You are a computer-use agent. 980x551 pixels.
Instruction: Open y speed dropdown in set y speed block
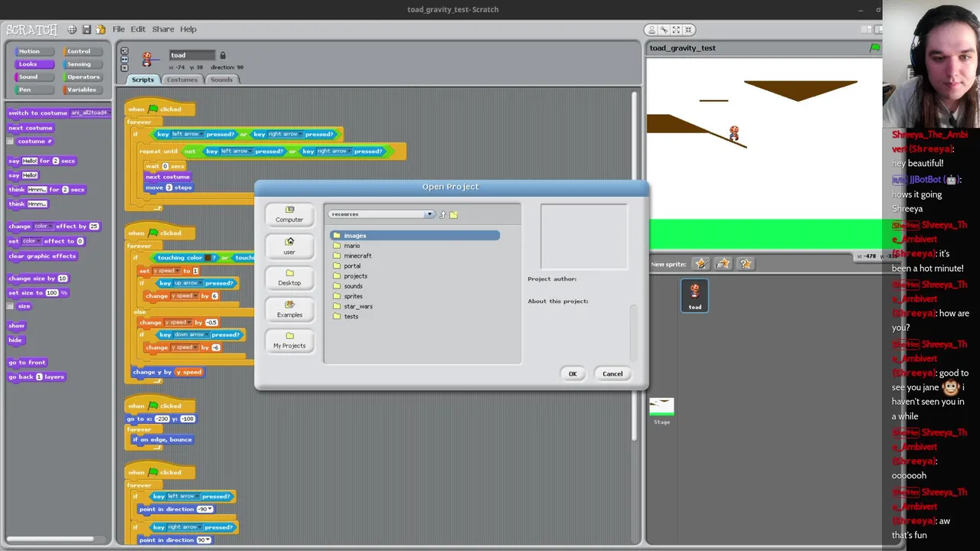tap(165, 271)
